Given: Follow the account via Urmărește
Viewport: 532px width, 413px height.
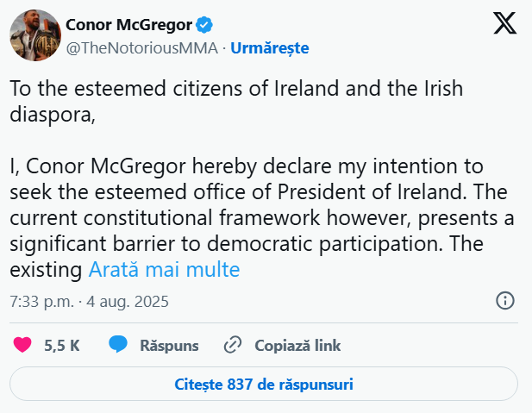Looking at the screenshot, I should coord(269,47).
